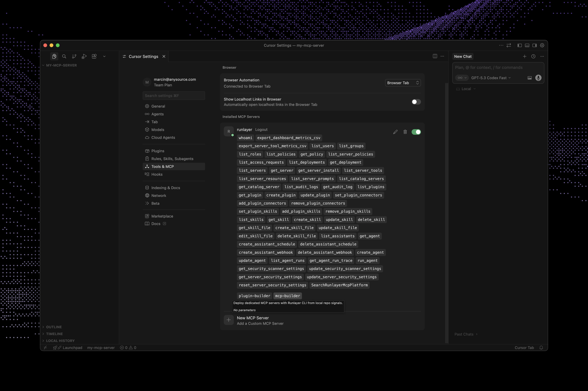The height and width of the screenshot is (391, 588).
Task: Expand the activity bar overflow chevron
Action: click(104, 56)
